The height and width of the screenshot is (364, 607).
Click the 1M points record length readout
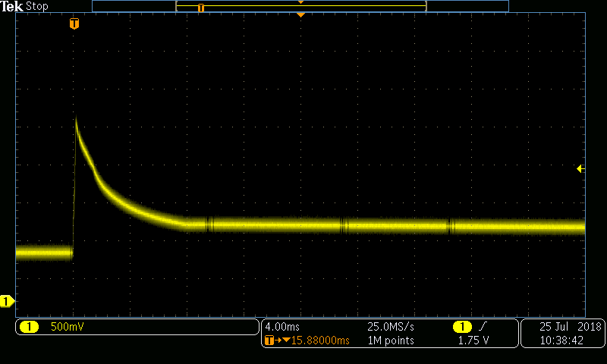click(x=391, y=340)
